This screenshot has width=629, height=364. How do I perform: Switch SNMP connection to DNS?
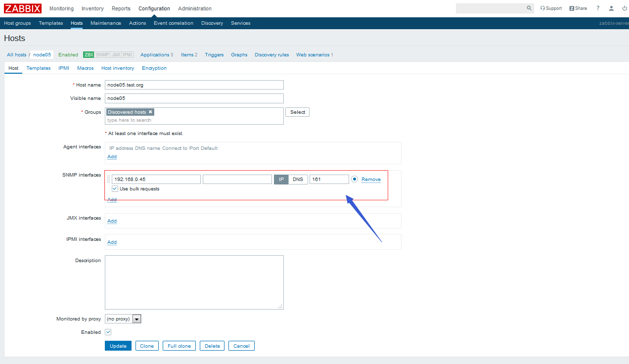(x=298, y=180)
